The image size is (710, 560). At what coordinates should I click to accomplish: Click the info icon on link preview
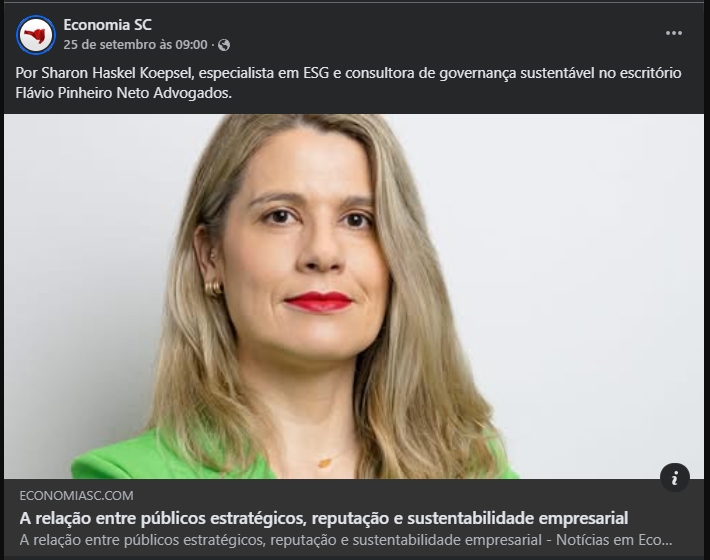(675, 478)
